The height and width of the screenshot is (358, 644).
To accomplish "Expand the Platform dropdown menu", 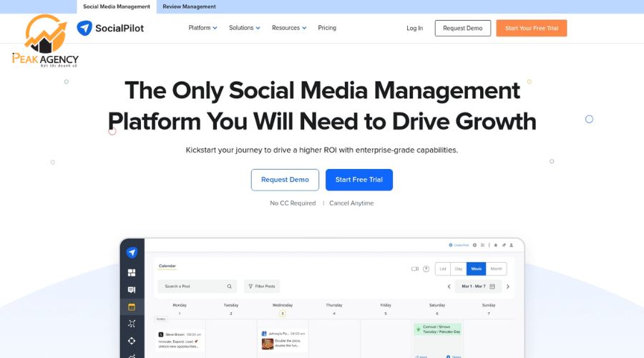I will click(x=203, y=28).
